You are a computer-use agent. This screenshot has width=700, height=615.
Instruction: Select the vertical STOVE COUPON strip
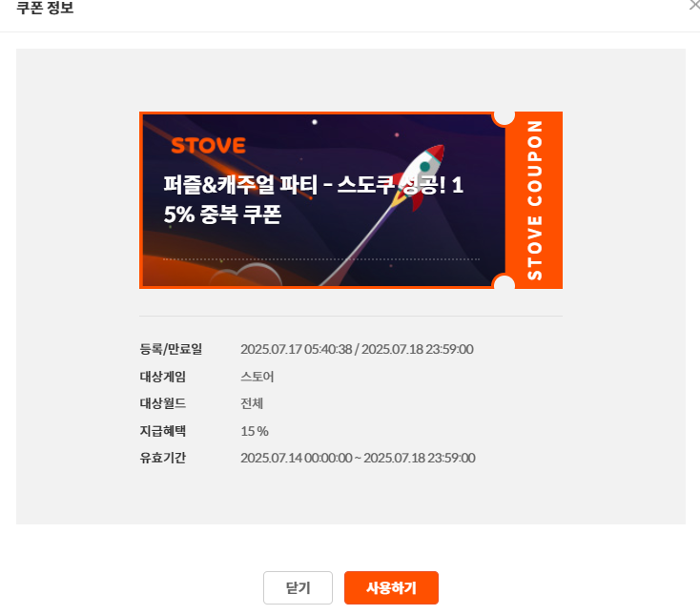tap(534, 200)
